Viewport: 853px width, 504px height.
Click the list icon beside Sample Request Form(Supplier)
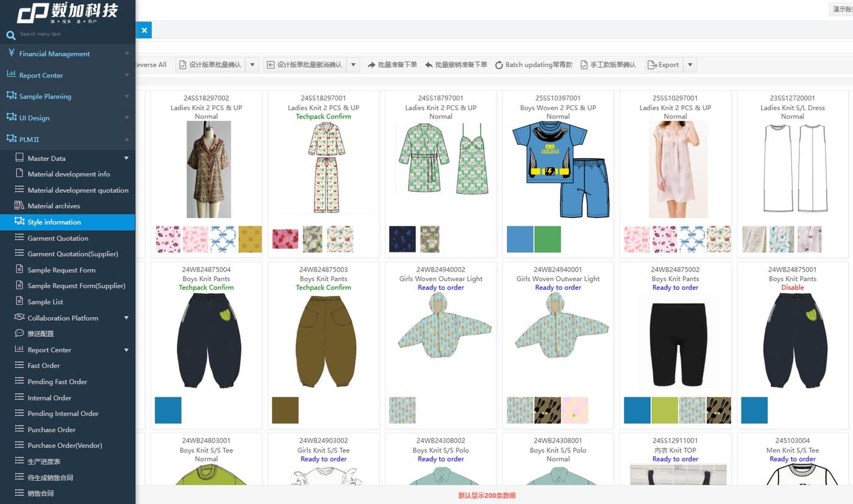coord(19,285)
